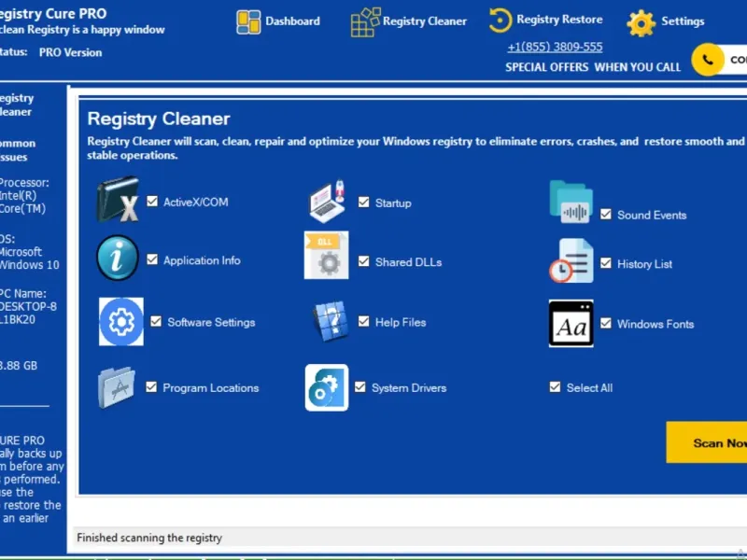The height and width of the screenshot is (560, 747).
Task: Uncheck the Application Info checkbox
Action: (x=152, y=259)
